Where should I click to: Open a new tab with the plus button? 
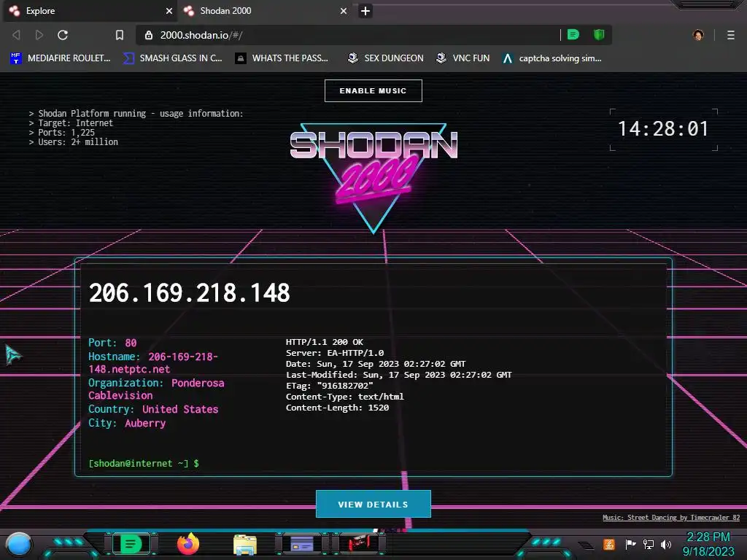tap(365, 11)
